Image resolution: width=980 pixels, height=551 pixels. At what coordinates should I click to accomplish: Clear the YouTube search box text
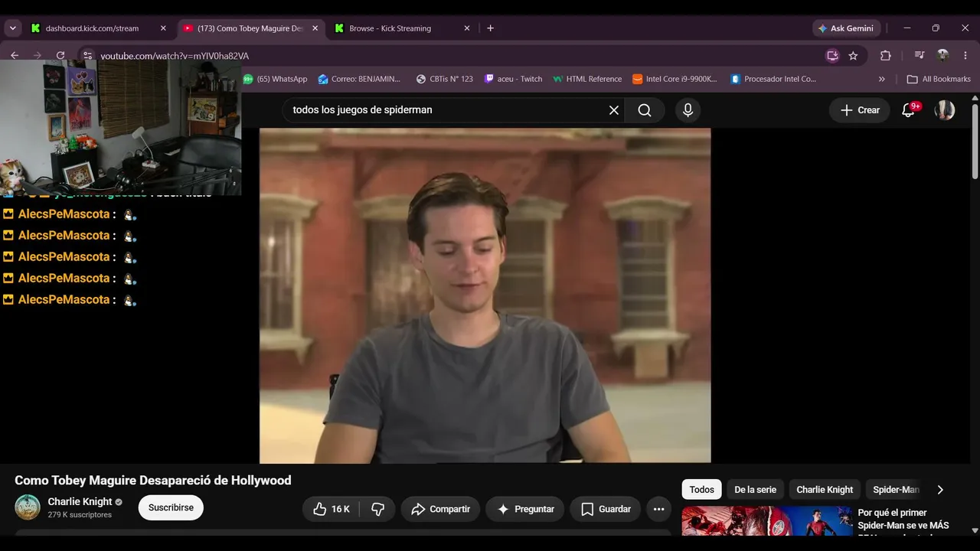(614, 110)
